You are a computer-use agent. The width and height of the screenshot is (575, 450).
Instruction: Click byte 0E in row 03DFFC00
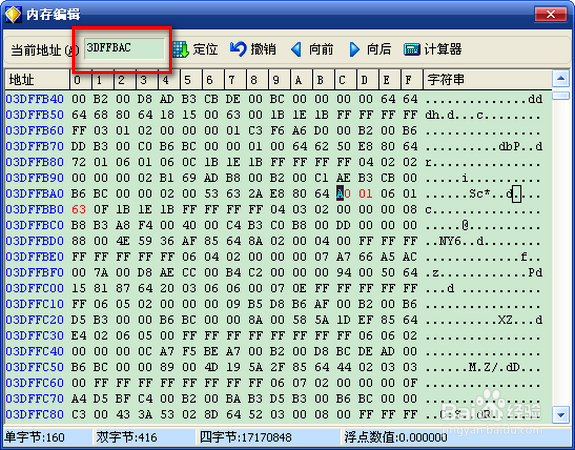(x=300, y=288)
